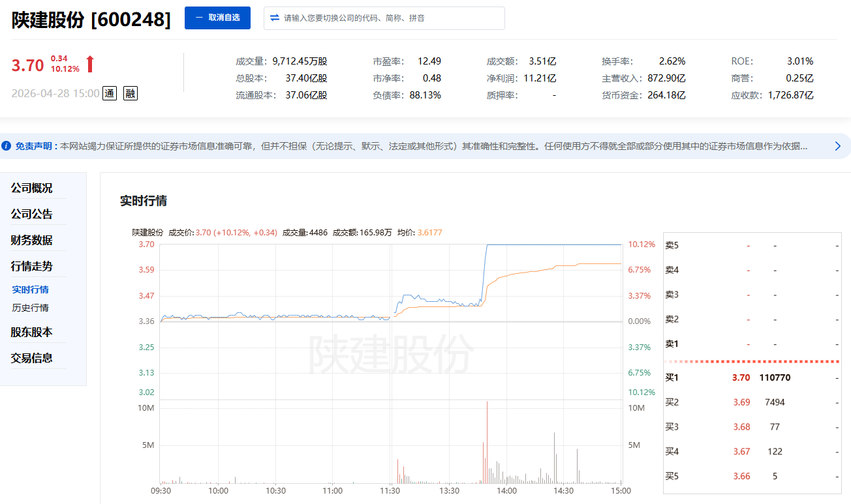Expand the disclaimer with the right chevron
851x504 pixels.
click(x=838, y=146)
